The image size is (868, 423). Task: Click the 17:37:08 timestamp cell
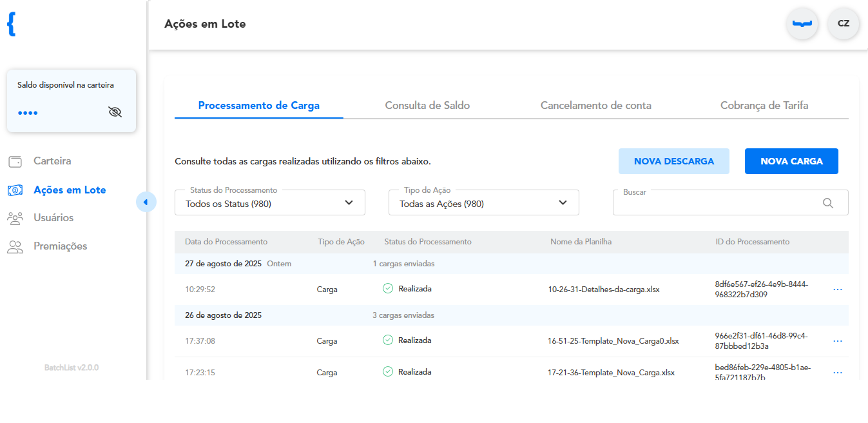[x=200, y=341]
